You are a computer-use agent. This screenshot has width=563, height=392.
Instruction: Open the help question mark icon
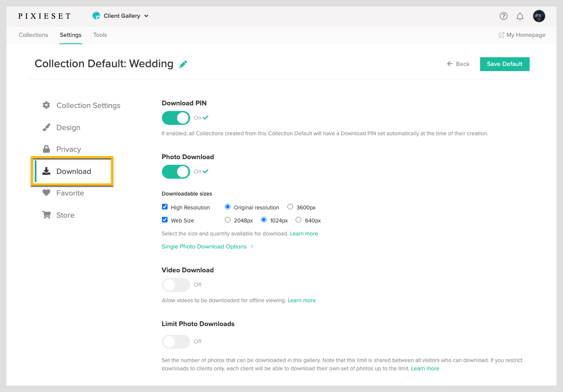tap(504, 16)
